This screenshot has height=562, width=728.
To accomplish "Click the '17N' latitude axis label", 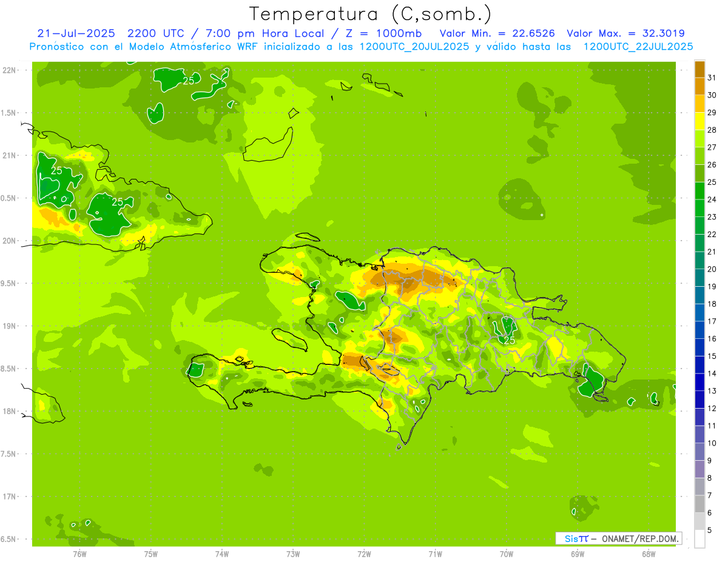I will [9, 497].
